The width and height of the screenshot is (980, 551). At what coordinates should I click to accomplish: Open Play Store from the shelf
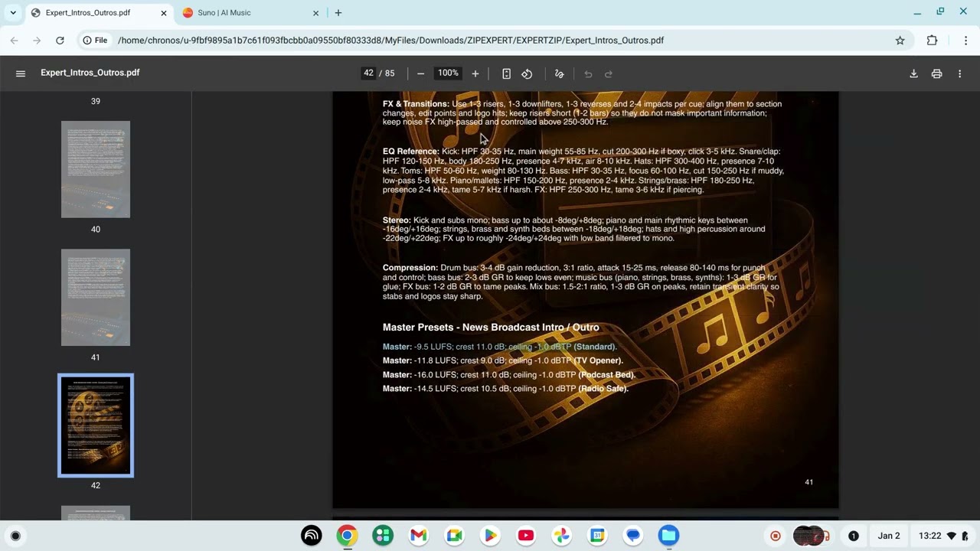click(x=490, y=536)
